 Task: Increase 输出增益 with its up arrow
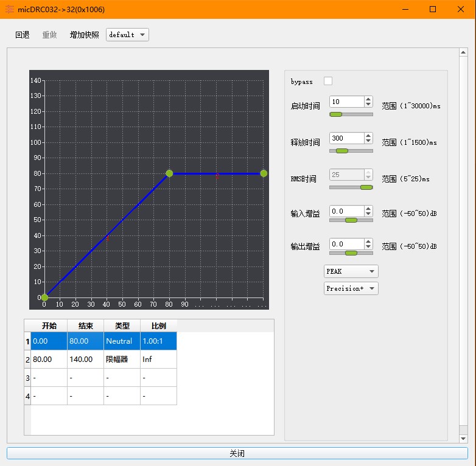(x=368, y=241)
